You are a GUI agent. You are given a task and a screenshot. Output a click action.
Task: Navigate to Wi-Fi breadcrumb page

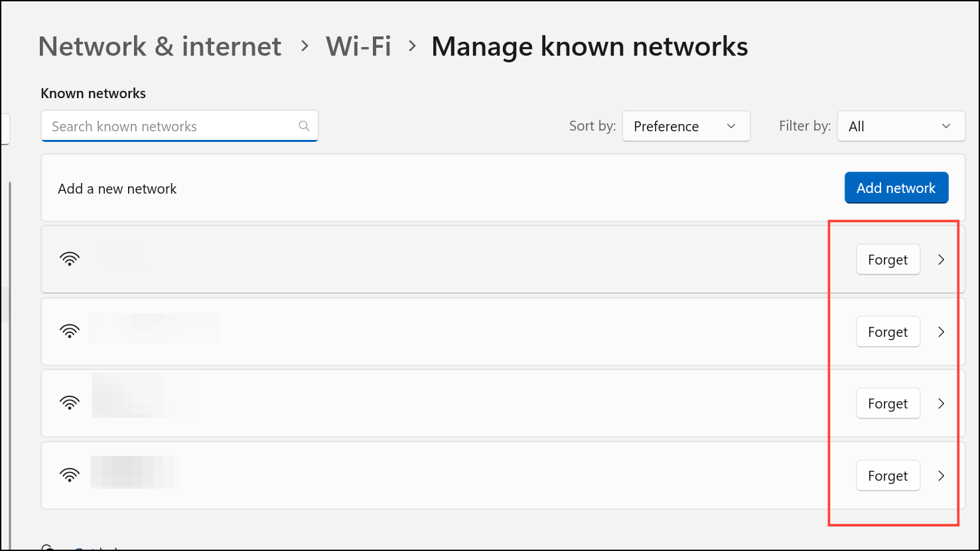click(358, 46)
